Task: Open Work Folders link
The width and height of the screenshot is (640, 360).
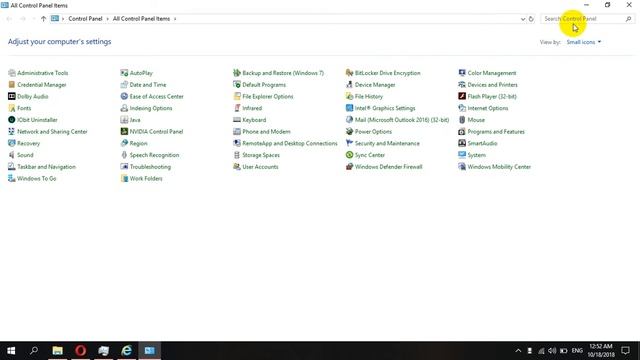Action: [146, 179]
